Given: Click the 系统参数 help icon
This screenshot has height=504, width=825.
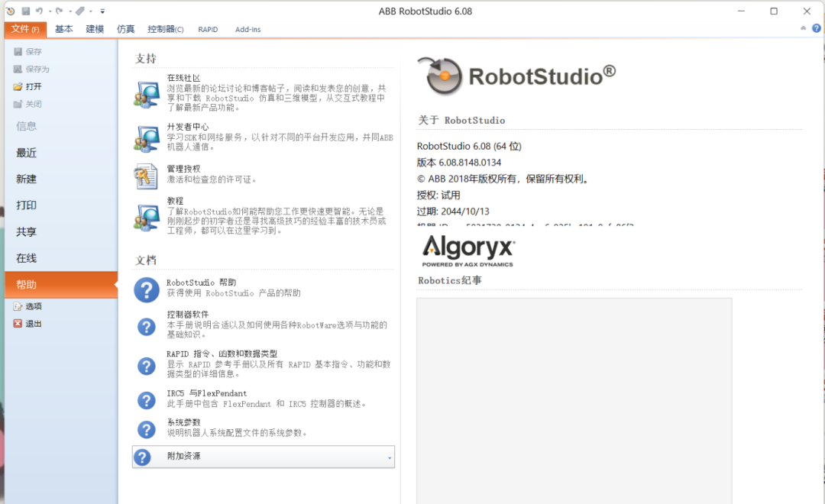Looking at the screenshot, I should [x=146, y=429].
